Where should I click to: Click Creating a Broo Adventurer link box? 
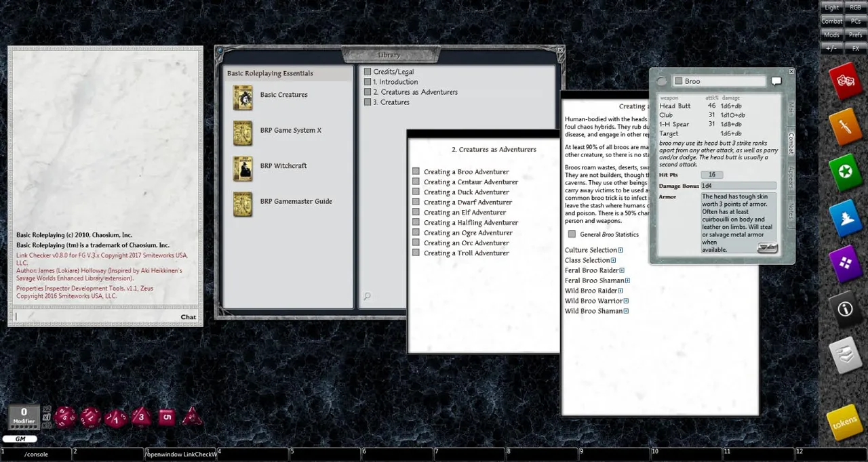click(x=416, y=172)
